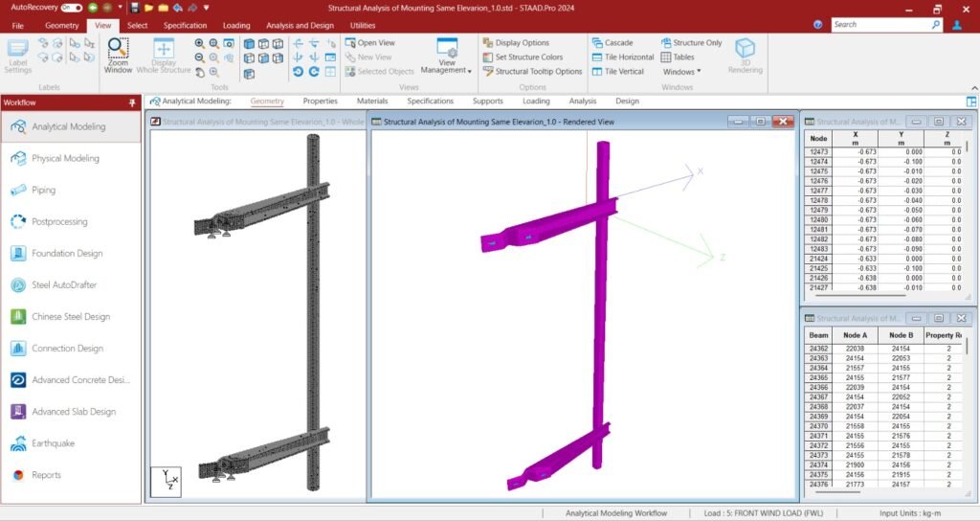Toggle the AutoRecovery switch

coord(71,8)
